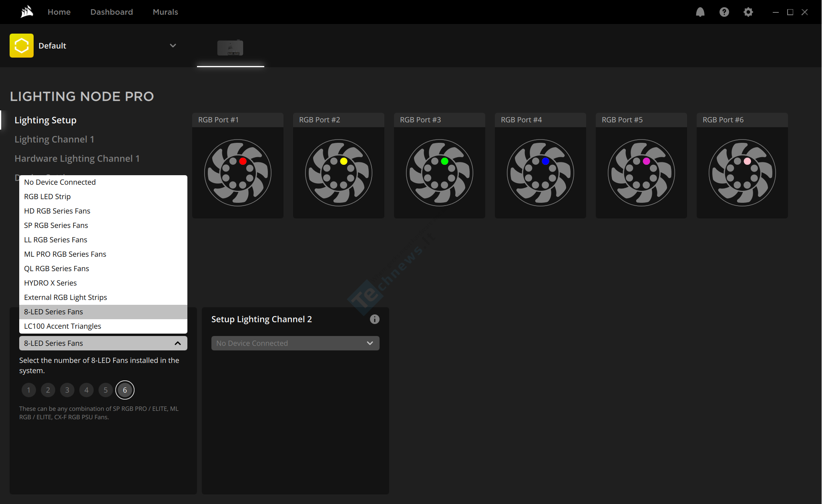The width and height of the screenshot is (822, 504).
Task: Maximize the iCUE window
Action: click(790, 12)
